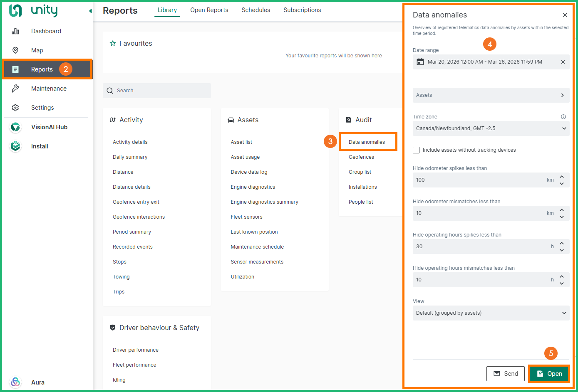Increase odometer spikes threshold value
Screen dimensions: 578x392
pyautogui.click(x=562, y=177)
